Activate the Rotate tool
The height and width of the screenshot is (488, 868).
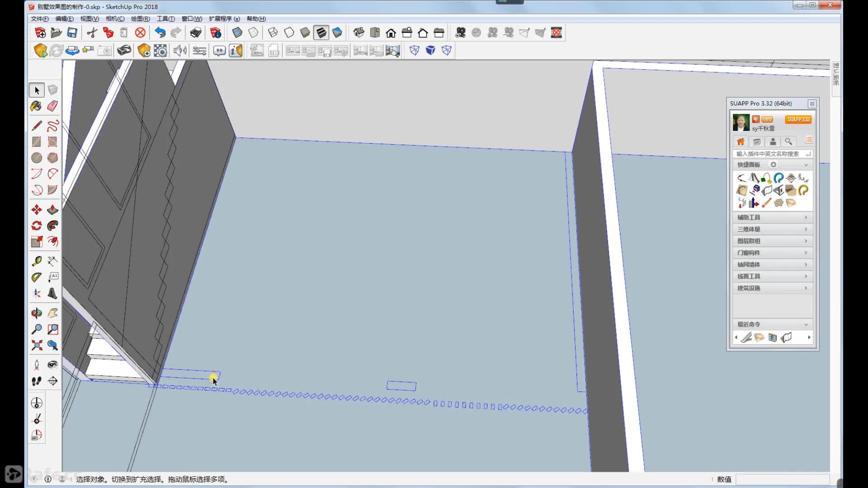(37, 225)
